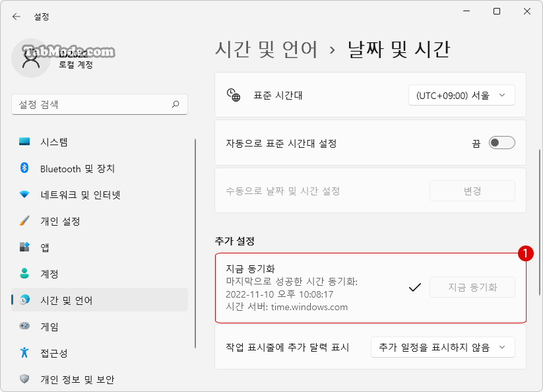This screenshot has width=543, height=392.
Task: Click the 개인 설정 paintbrush icon
Action: pos(24,221)
